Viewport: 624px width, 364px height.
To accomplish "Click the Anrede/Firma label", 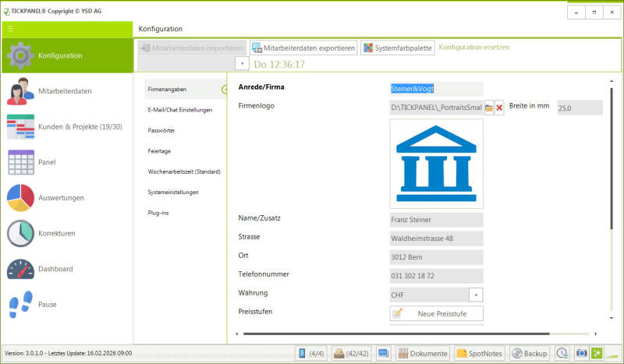I will (261, 87).
